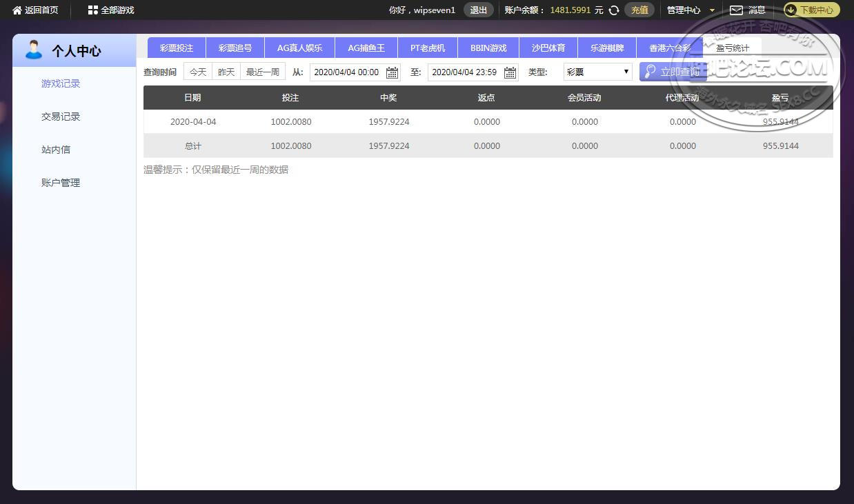Screen dimensions: 854x504
Task: Open 站内信 in the sidebar
Action: (56, 150)
